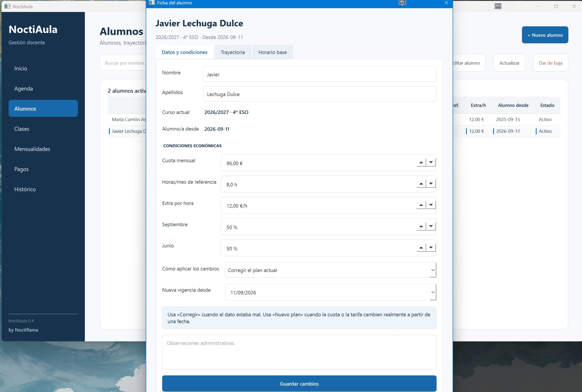Image resolution: width=582 pixels, height=392 pixels.
Task: Click the Nombre input field
Action: (320, 74)
